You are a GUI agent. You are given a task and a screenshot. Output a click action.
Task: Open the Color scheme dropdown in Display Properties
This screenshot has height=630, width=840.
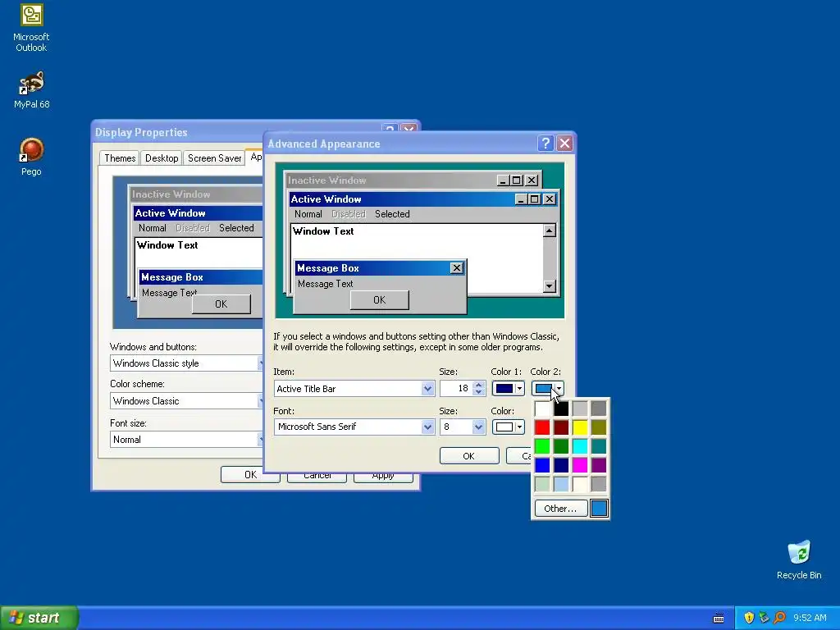point(186,400)
